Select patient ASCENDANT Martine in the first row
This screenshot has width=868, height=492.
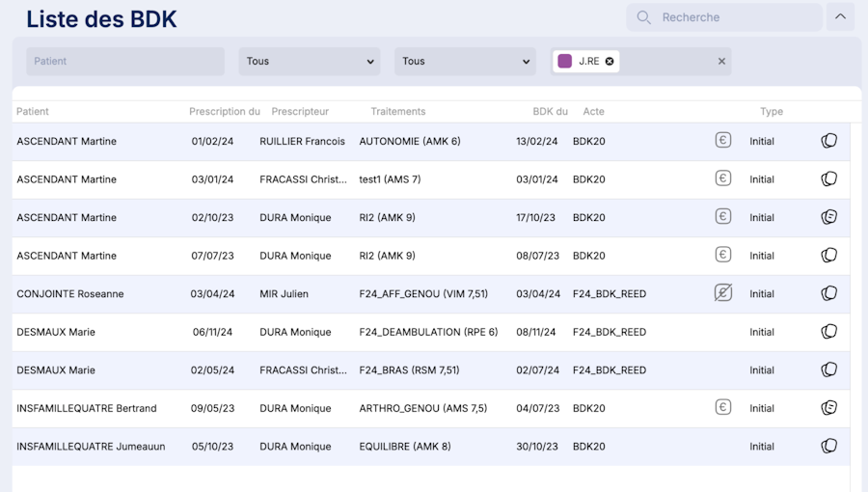click(x=67, y=142)
